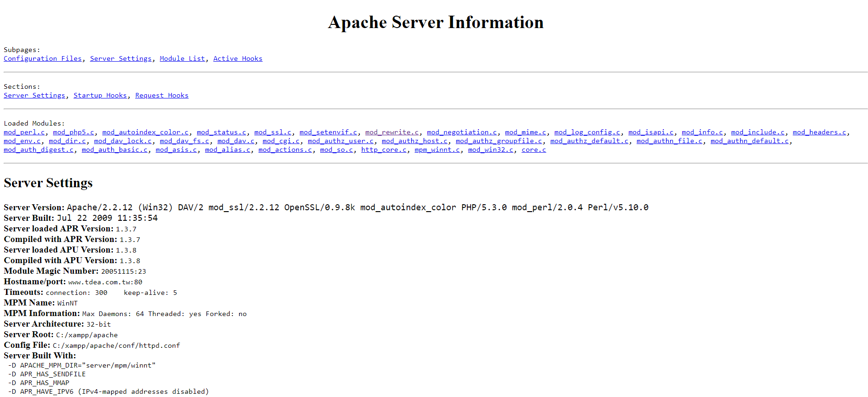Open mod_authn_file.c module link
Screen dimensions: 868x397
[670, 141]
